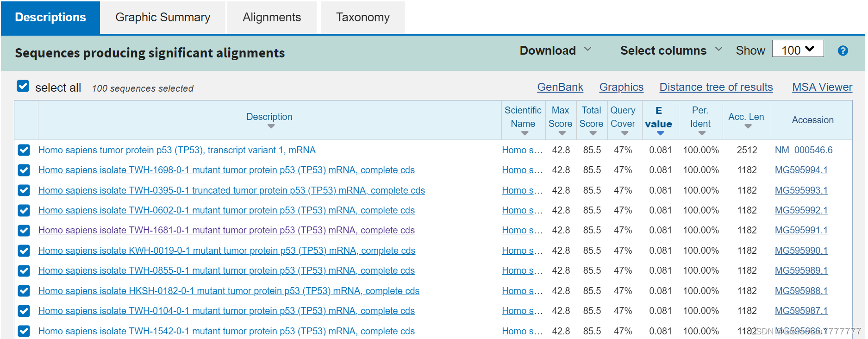Uncheck the TWH-0104-0-1 isolate row

pos(24,311)
